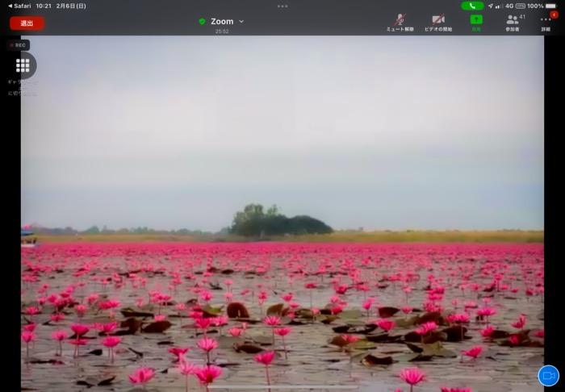The image size is (565, 392).
Task: Tap the REC recording indicator
Action: [x=18, y=45]
